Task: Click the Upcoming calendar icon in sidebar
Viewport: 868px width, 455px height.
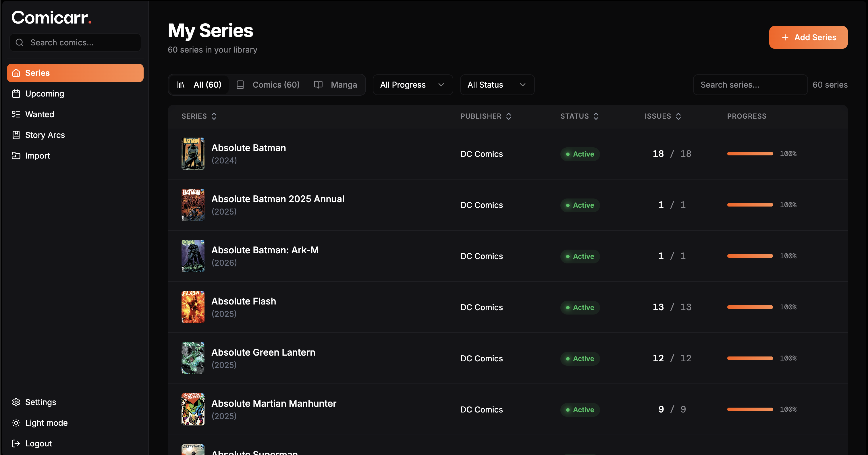Action: click(x=16, y=94)
